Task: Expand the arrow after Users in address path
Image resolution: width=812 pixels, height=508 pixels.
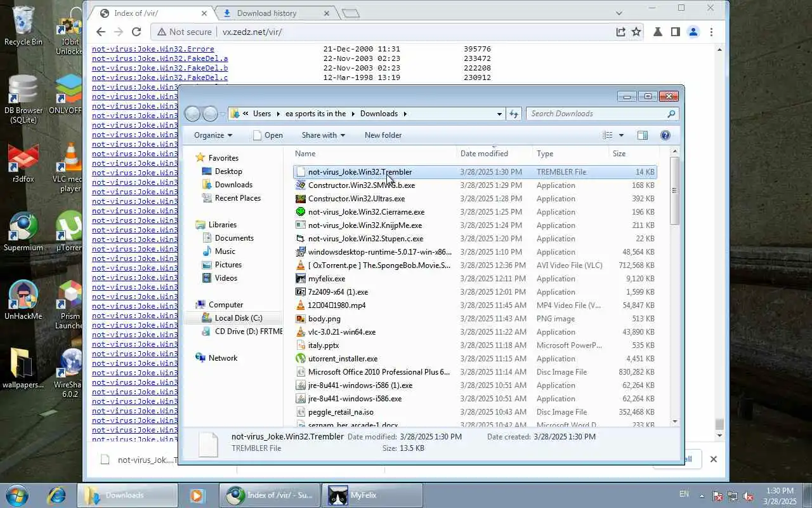Action: (x=277, y=114)
